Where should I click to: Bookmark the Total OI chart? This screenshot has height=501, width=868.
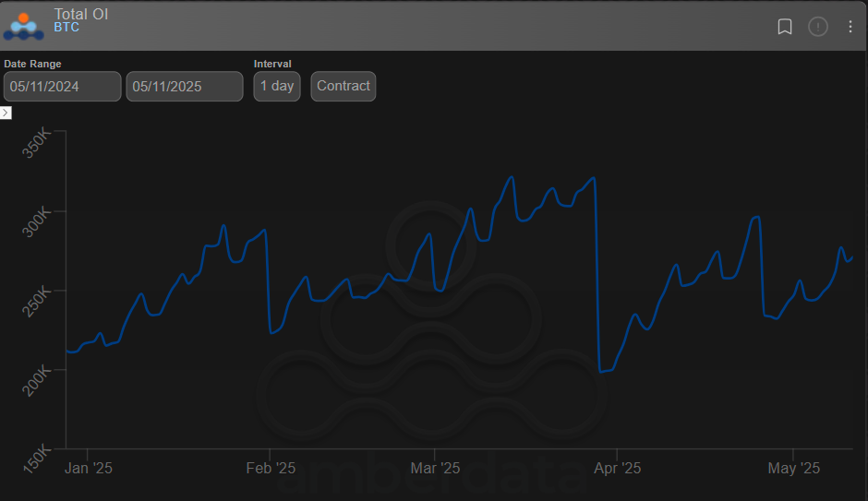click(784, 27)
